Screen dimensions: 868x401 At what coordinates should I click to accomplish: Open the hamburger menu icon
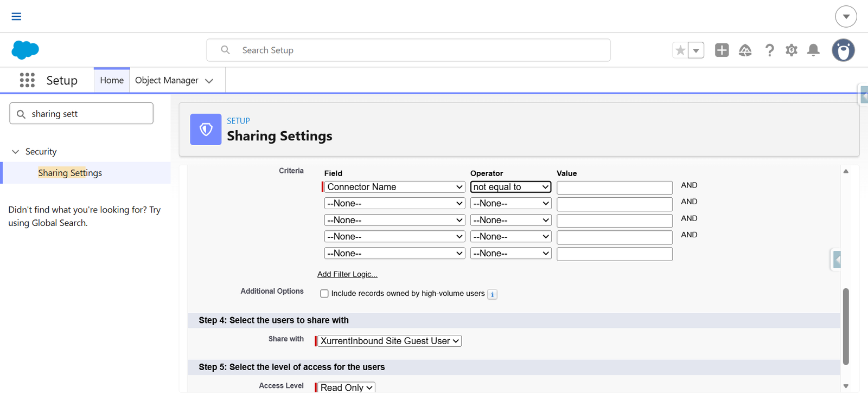pos(16,16)
